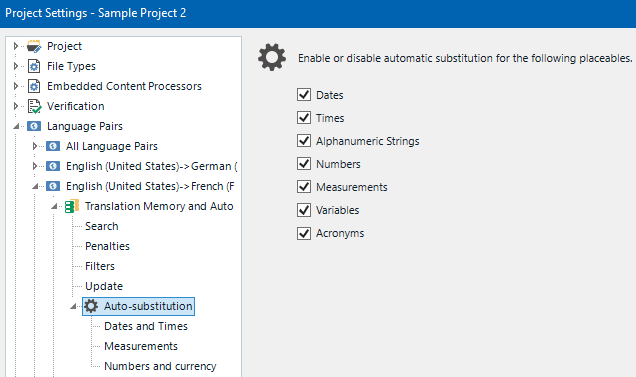
Task: Expand the Project tree node
Action: 16,46
